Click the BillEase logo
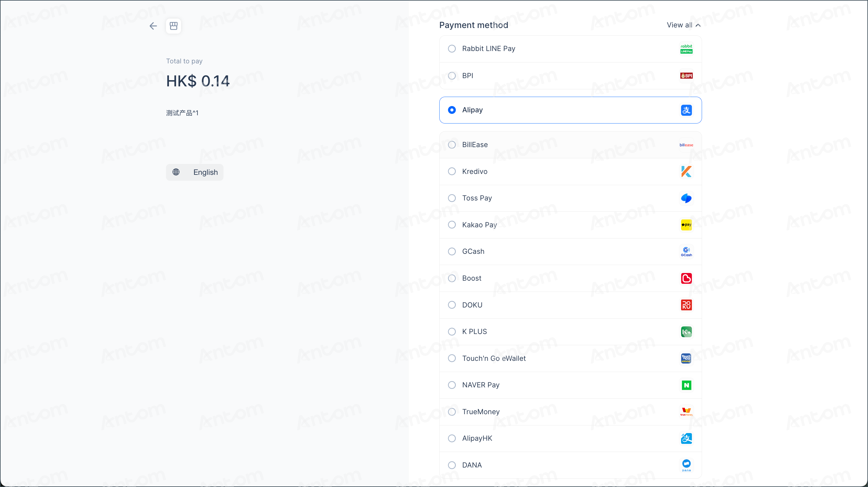 pyautogui.click(x=686, y=145)
